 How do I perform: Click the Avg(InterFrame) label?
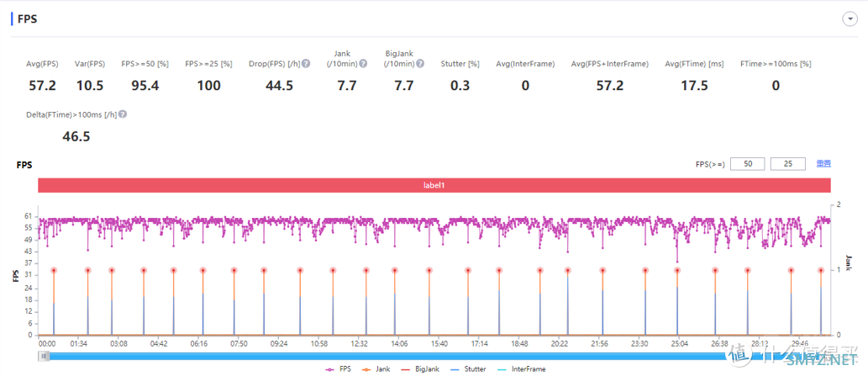tap(525, 64)
